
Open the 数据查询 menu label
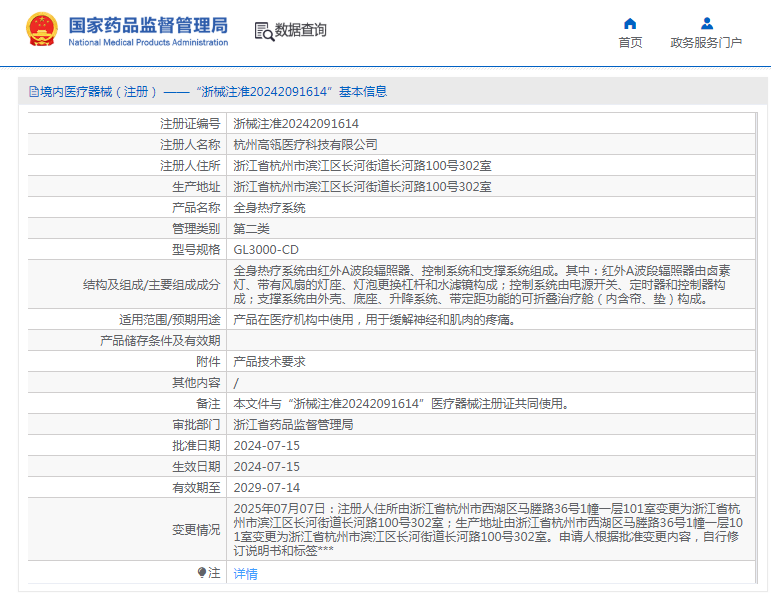click(301, 31)
